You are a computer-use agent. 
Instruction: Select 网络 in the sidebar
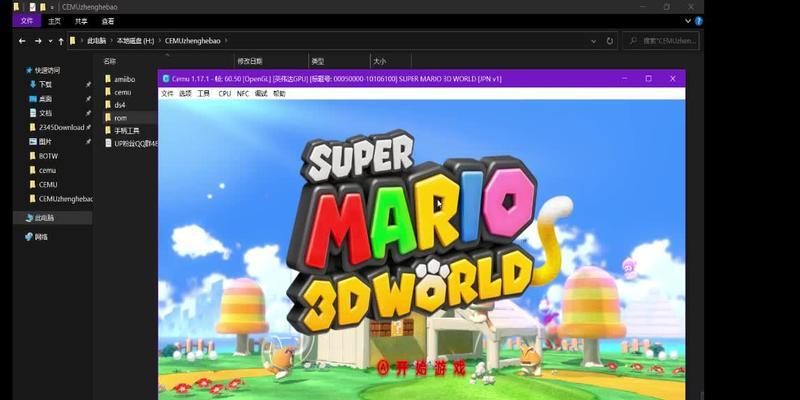(x=37, y=237)
